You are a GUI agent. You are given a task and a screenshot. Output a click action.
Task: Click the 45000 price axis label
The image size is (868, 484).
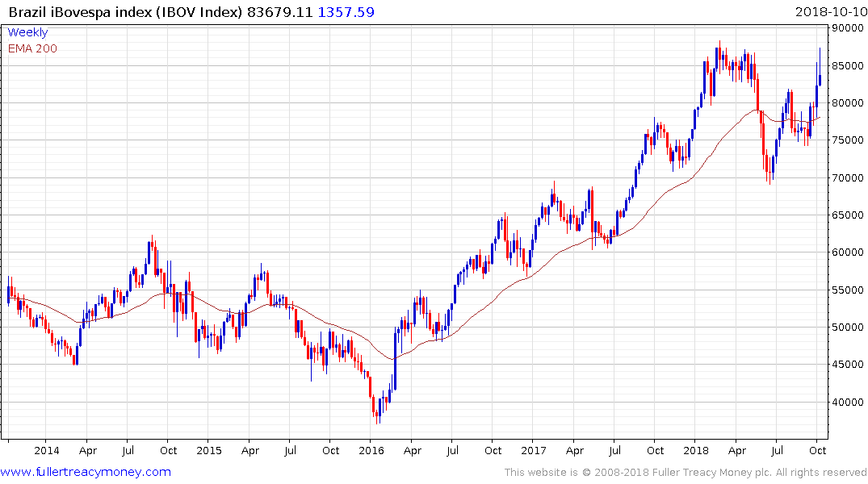pyautogui.click(x=848, y=365)
